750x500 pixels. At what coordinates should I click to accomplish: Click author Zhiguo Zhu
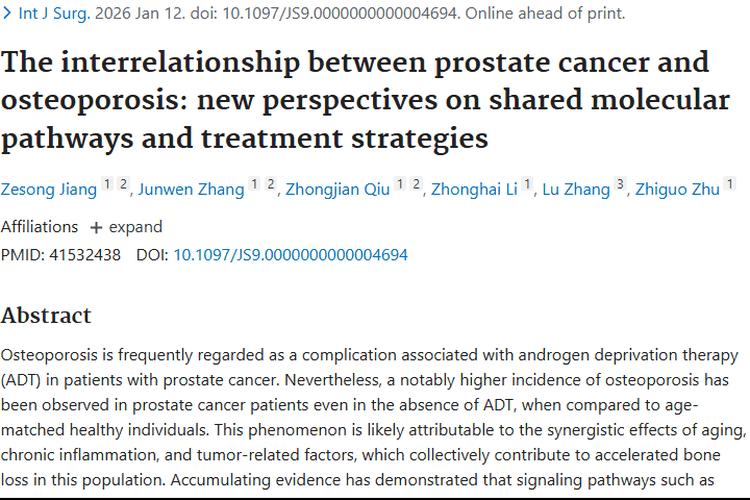[676, 189]
